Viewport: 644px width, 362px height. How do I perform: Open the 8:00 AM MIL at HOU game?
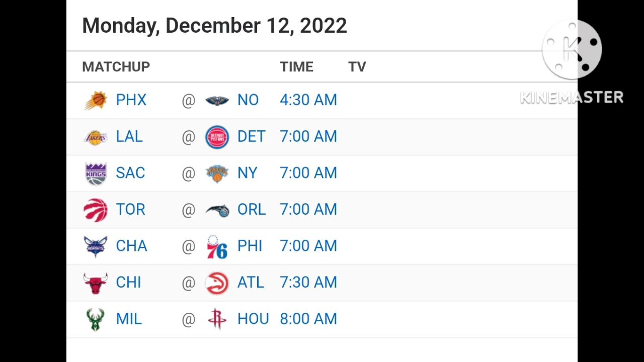pyautogui.click(x=308, y=319)
